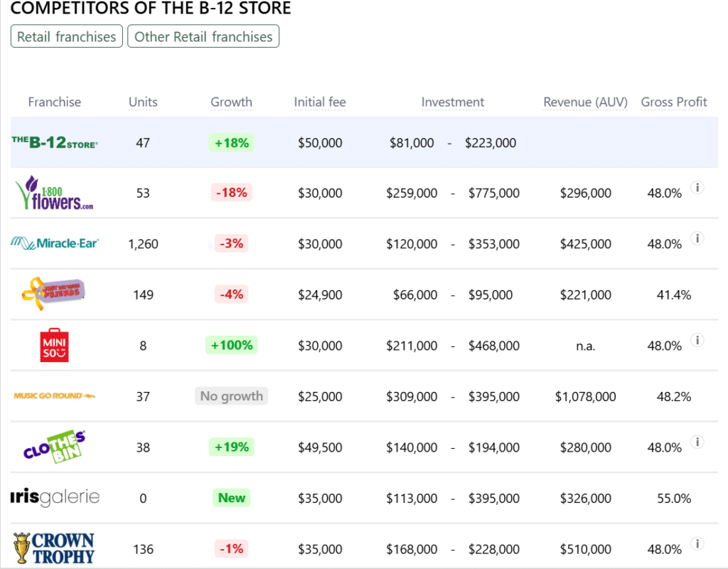This screenshot has height=569, width=728.
Task: Click the Units column header
Action: pos(143,102)
